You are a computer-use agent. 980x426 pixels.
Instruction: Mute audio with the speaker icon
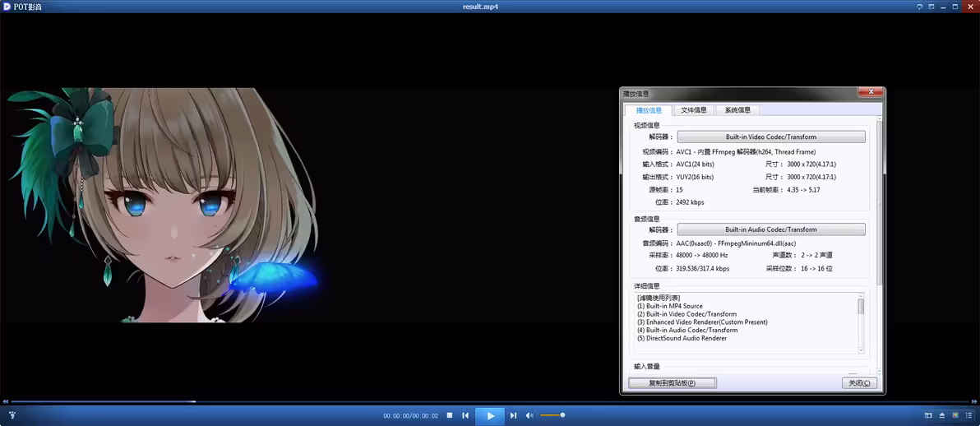(530, 415)
